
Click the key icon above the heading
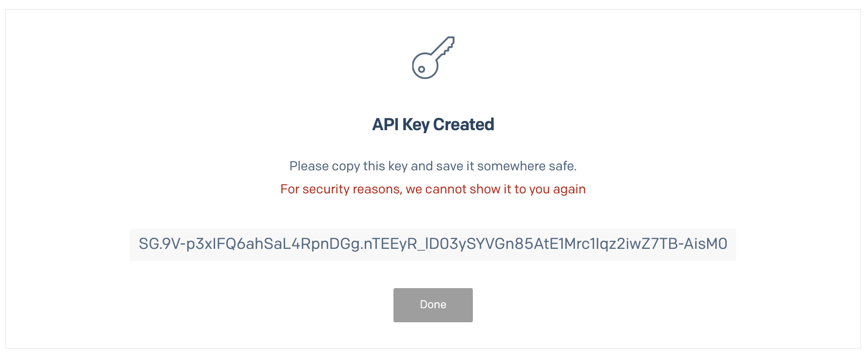click(x=433, y=58)
